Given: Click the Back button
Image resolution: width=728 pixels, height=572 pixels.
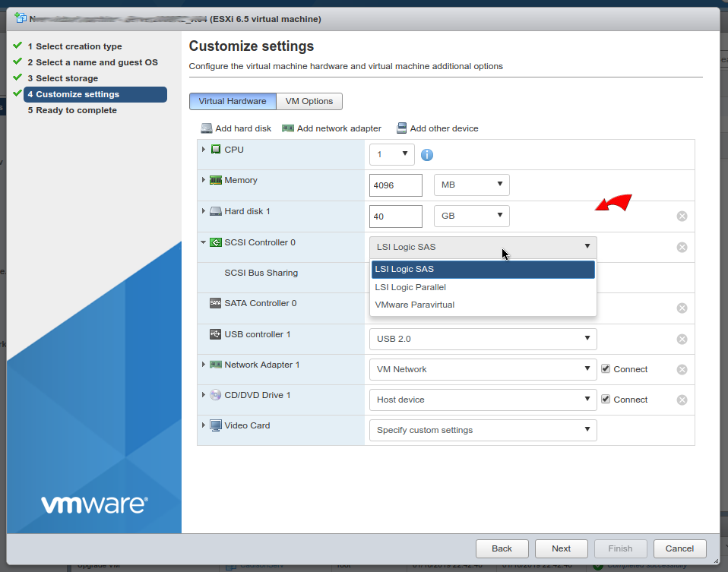Looking at the screenshot, I should 502,548.
